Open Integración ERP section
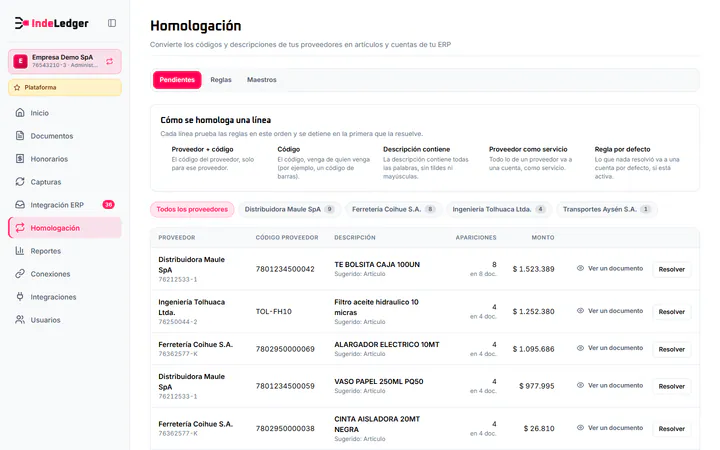The width and height of the screenshot is (720, 450). (x=65, y=204)
